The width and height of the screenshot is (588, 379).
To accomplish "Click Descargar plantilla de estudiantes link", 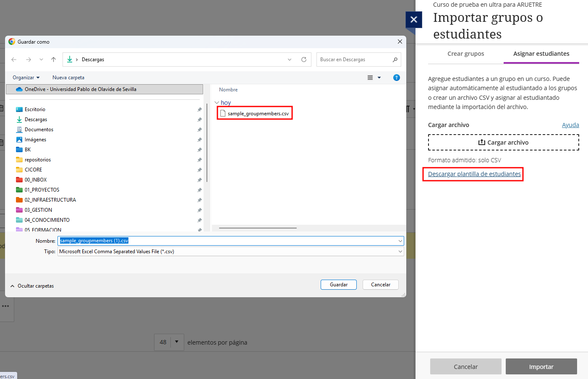I will 474,174.
